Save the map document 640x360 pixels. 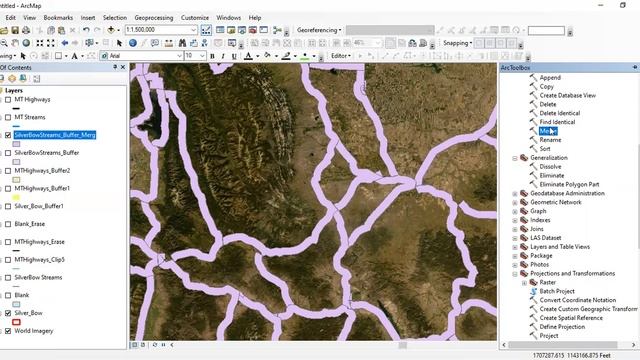coord(15,30)
